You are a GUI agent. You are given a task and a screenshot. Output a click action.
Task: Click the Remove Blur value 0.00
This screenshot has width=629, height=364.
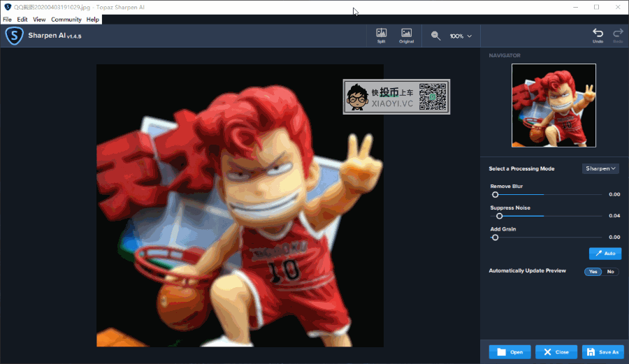pos(614,194)
